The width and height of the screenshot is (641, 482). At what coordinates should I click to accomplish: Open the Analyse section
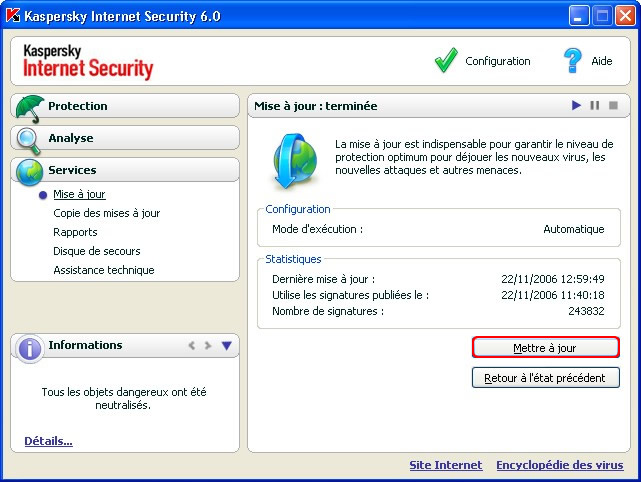click(125, 138)
